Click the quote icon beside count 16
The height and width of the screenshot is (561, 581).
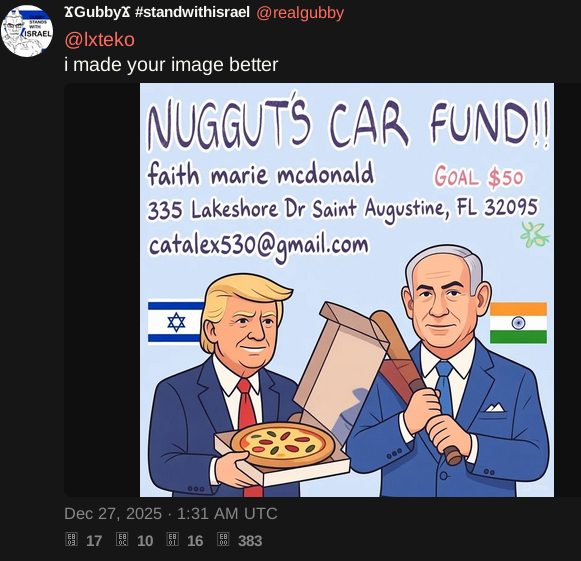point(172,540)
